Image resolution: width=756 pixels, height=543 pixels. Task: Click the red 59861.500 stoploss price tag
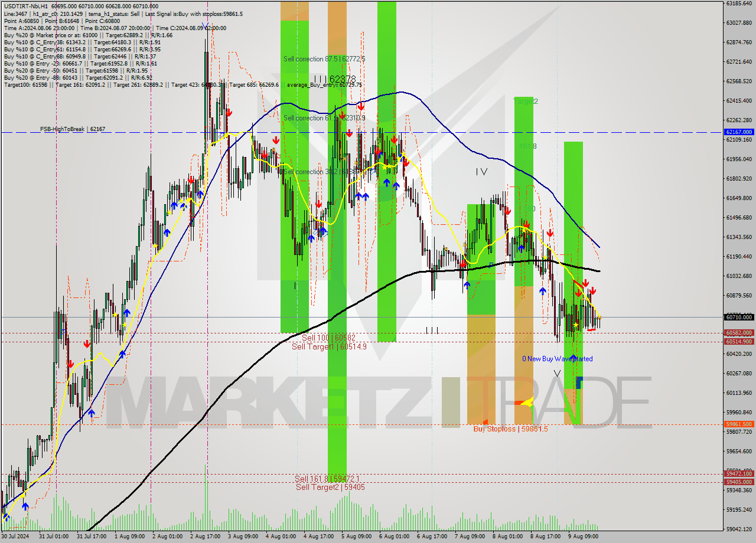click(x=739, y=424)
